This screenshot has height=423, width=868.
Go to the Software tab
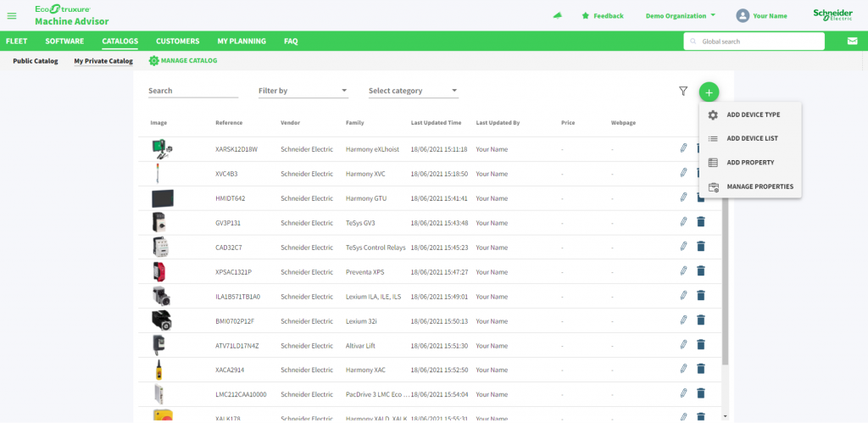pos(64,41)
